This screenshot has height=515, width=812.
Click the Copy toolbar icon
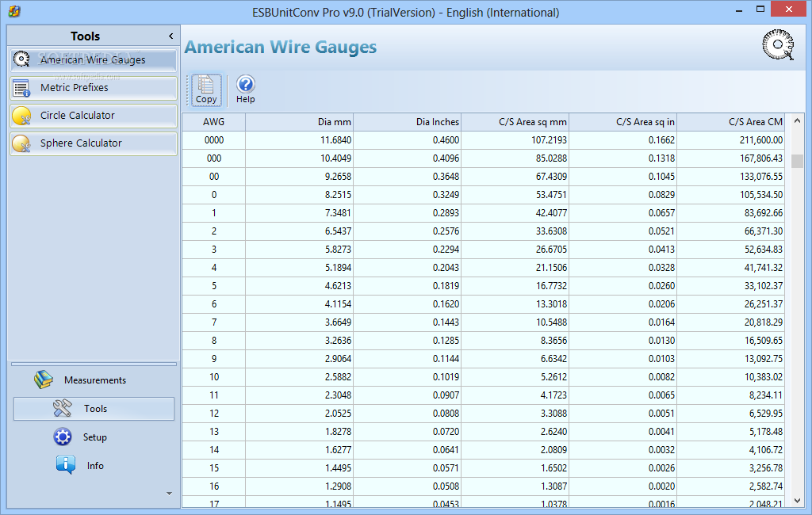[206, 90]
